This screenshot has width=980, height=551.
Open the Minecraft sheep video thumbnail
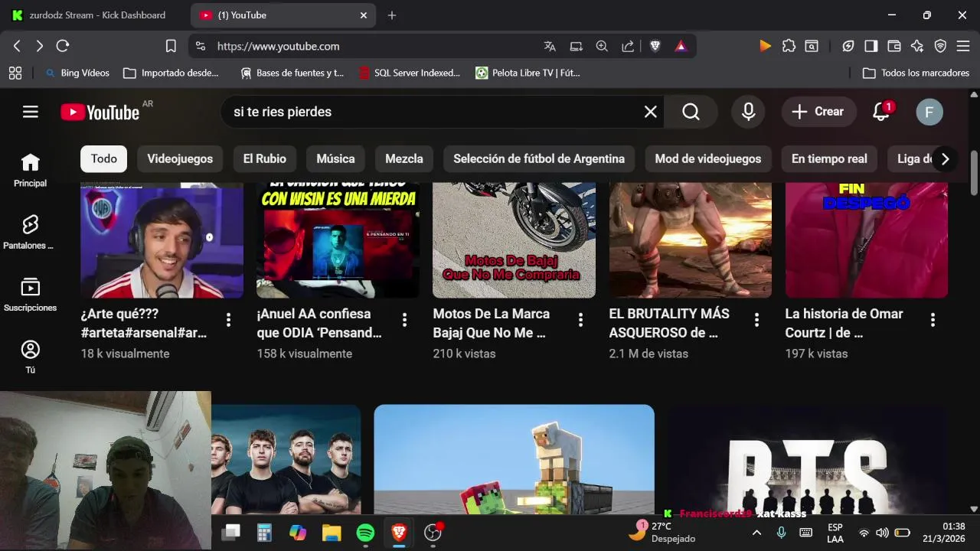click(514, 459)
